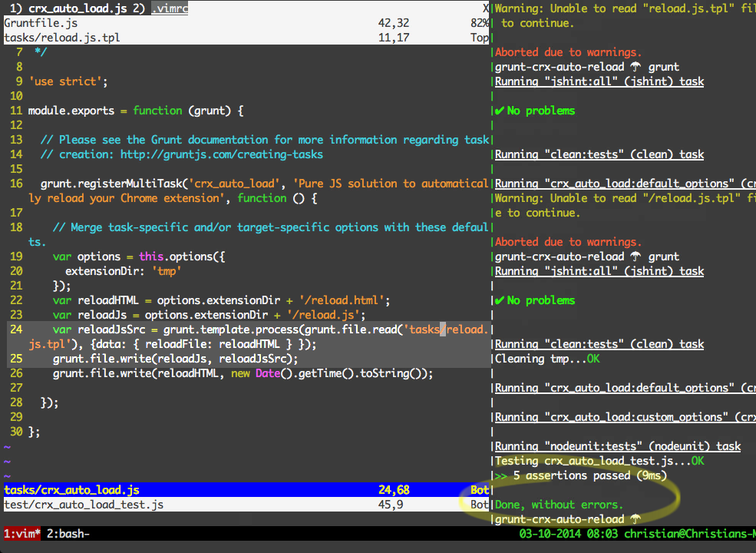Click line number 30 in the gutter

(16, 432)
